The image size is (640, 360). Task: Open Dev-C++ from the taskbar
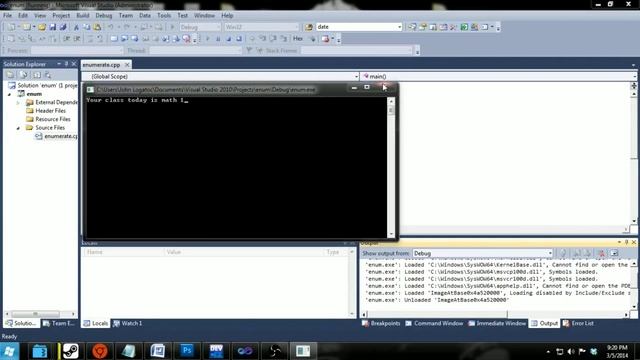[x=216, y=351]
